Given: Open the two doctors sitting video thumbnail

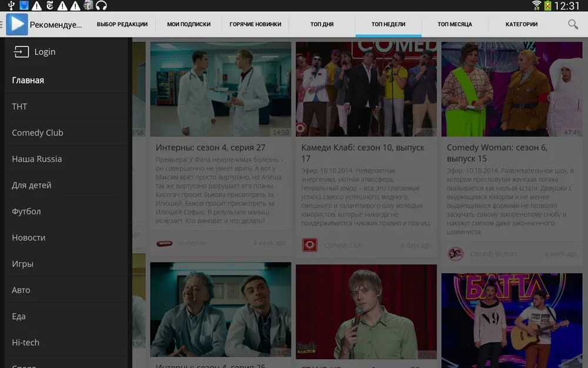Looking at the screenshot, I should (220, 310).
